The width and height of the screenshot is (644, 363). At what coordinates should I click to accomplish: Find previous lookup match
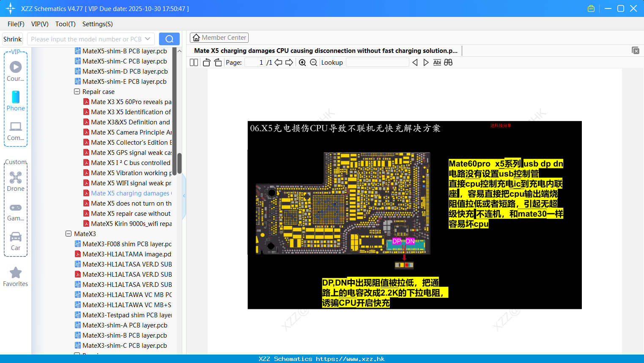(415, 63)
